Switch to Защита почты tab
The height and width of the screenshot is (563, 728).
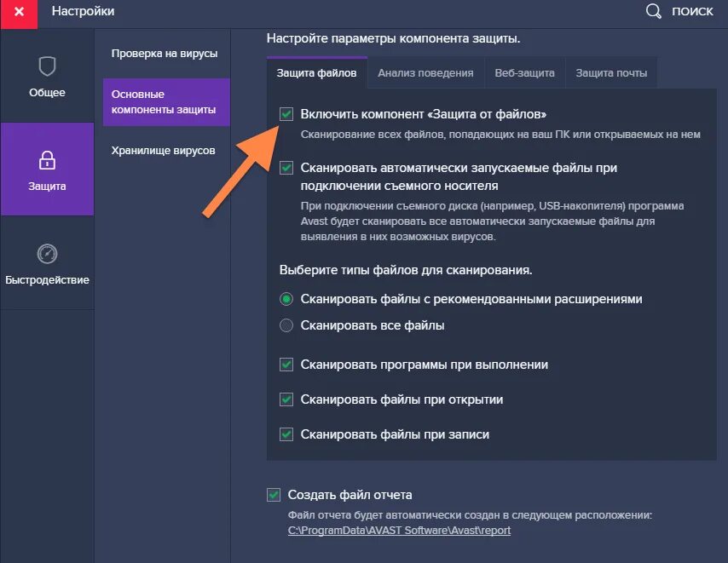[x=611, y=72]
